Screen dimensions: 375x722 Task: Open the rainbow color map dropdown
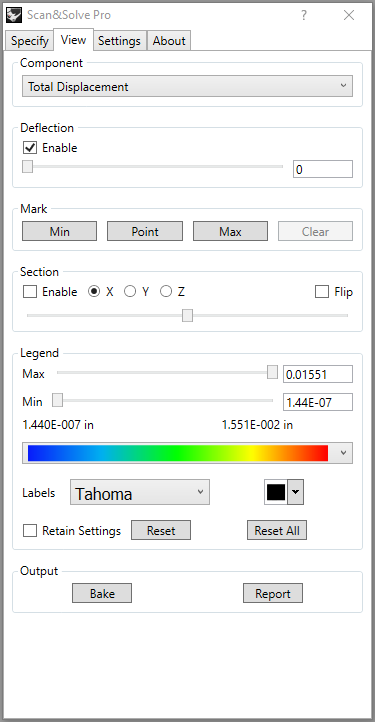tap(188, 453)
